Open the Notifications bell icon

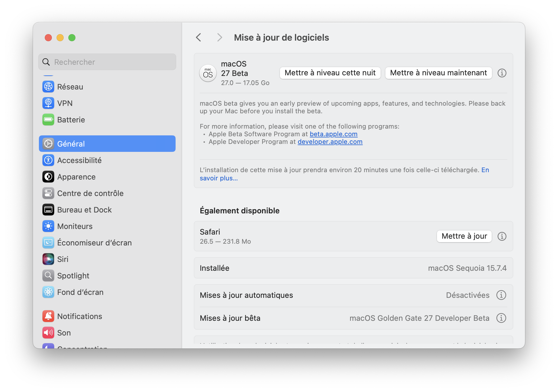pos(48,316)
